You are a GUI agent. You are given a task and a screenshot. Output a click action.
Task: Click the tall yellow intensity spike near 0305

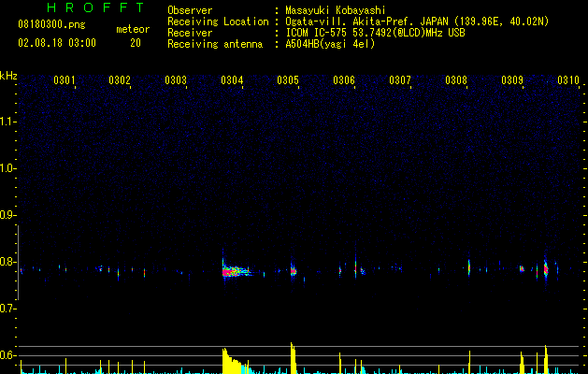point(293,358)
